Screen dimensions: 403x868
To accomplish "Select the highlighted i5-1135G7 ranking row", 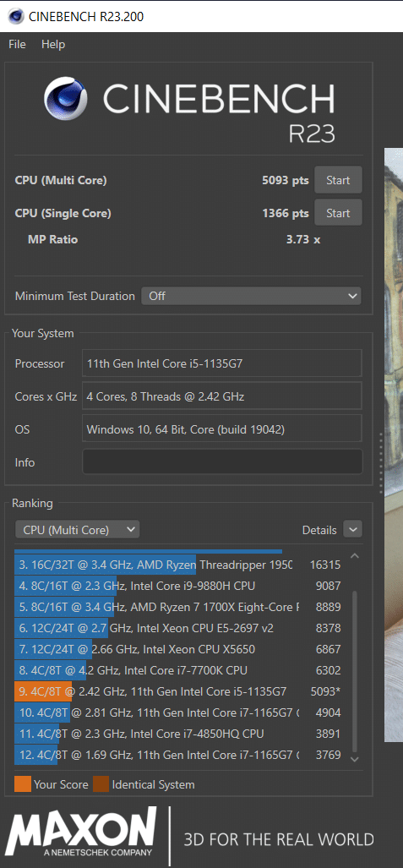I will pyautogui.click(x=180, y=691).
